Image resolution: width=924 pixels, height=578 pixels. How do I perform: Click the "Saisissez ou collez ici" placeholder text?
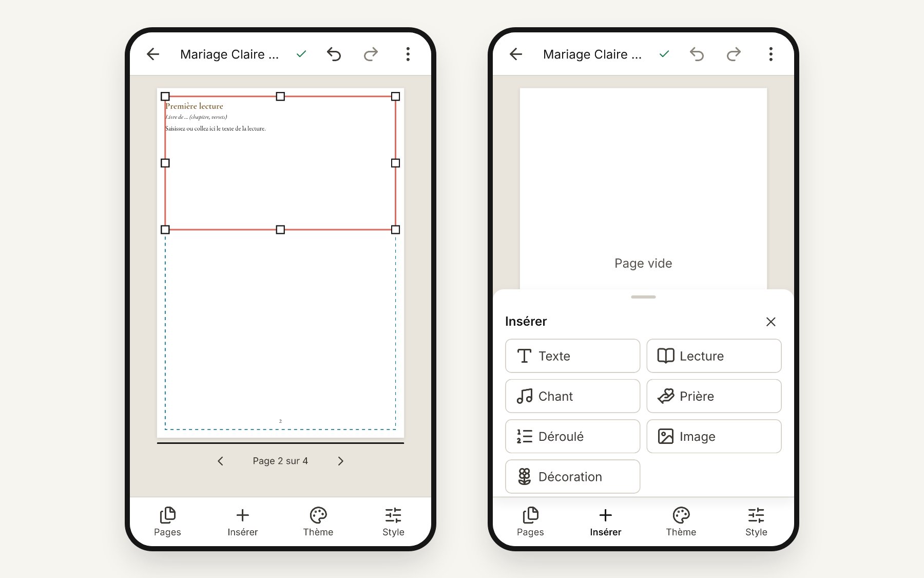216,128
